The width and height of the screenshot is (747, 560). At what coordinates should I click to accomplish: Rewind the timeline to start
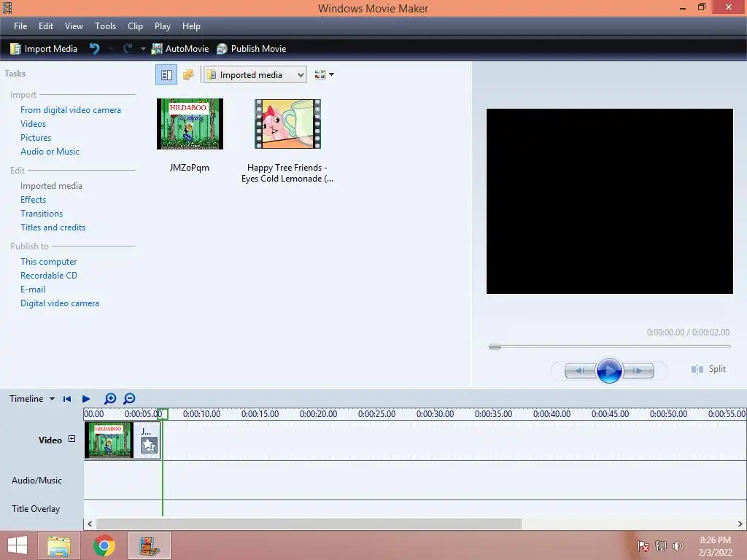67,399
